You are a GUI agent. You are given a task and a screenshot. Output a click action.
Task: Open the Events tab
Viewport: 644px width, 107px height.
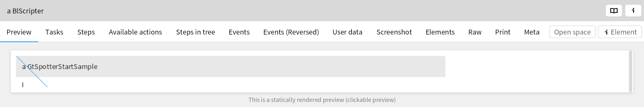(239, 32)
